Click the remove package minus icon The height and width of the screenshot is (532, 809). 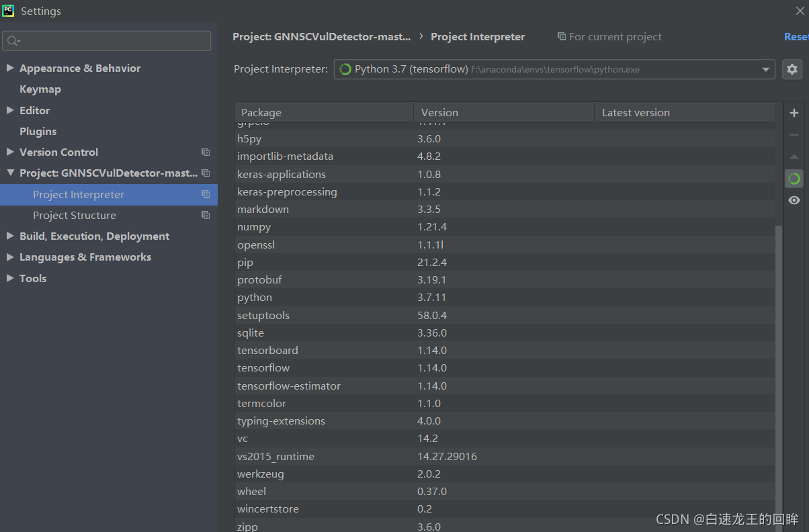tap(794, 135)
